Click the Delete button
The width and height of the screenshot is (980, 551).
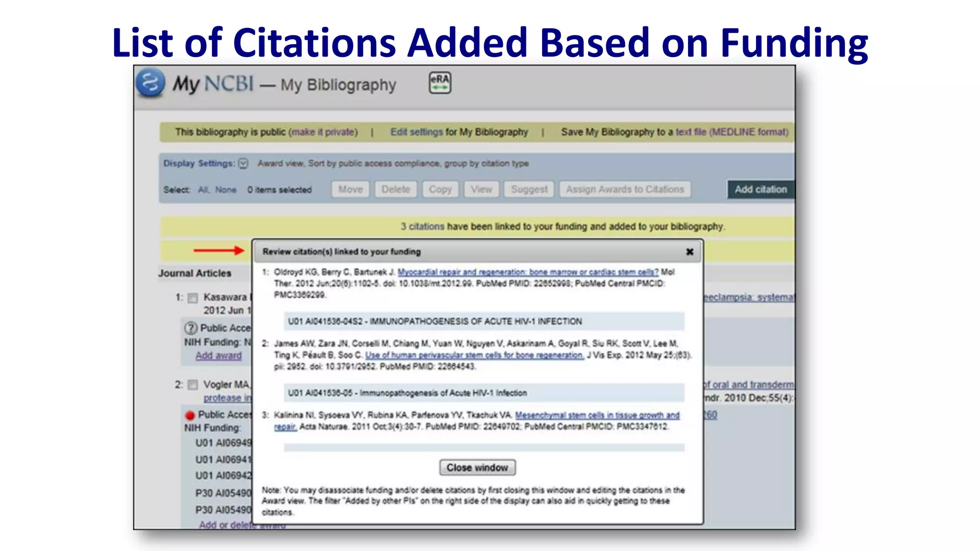click(x=396, y=189)
